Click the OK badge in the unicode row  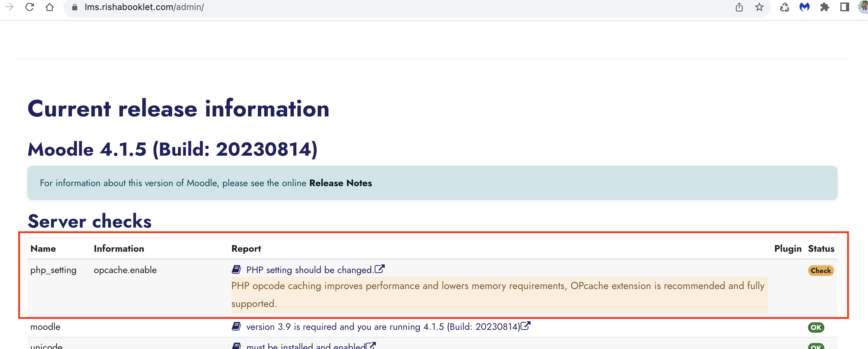pyautogui.click(x=816, y=346)
